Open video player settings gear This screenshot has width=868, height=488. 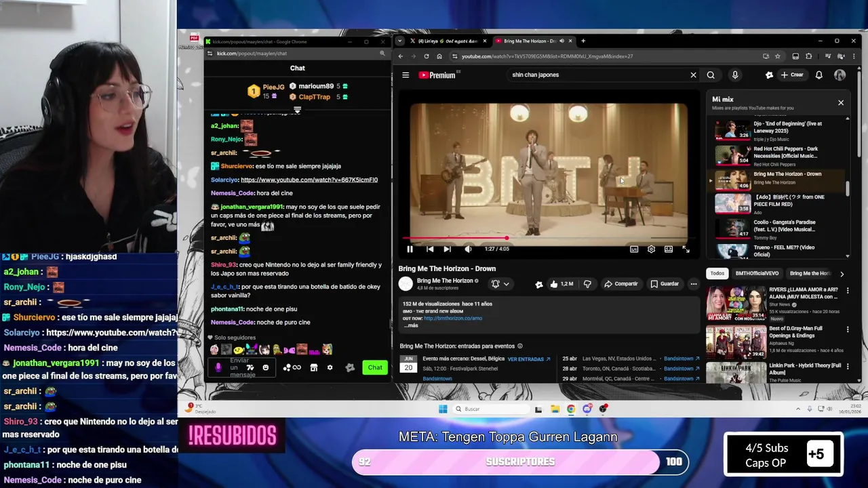[651, 249]
